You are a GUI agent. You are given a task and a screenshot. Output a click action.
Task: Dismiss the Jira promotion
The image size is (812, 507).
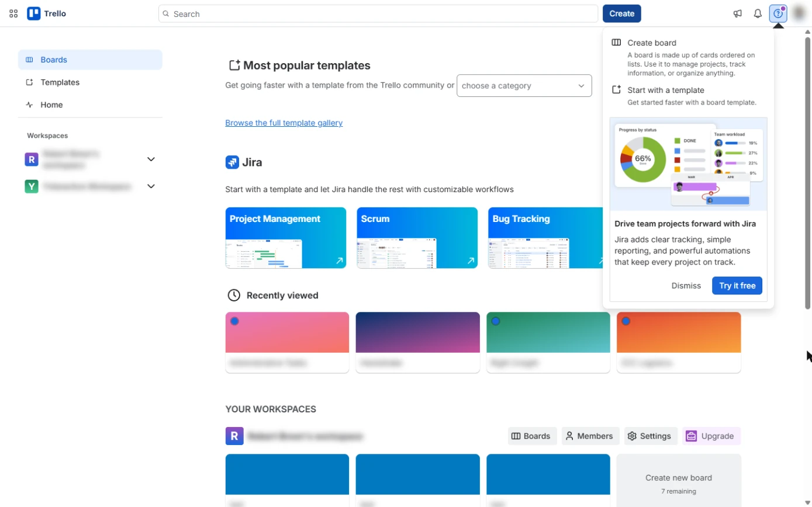pos(686,286)
